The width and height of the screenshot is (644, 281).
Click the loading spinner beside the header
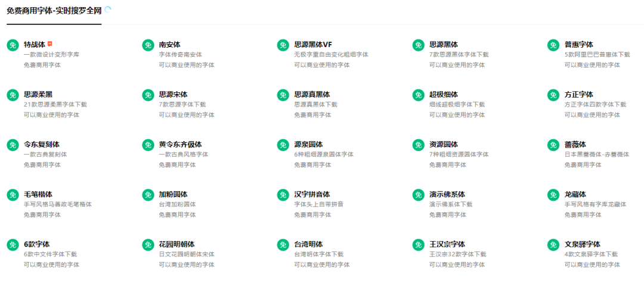coord(107,10)
